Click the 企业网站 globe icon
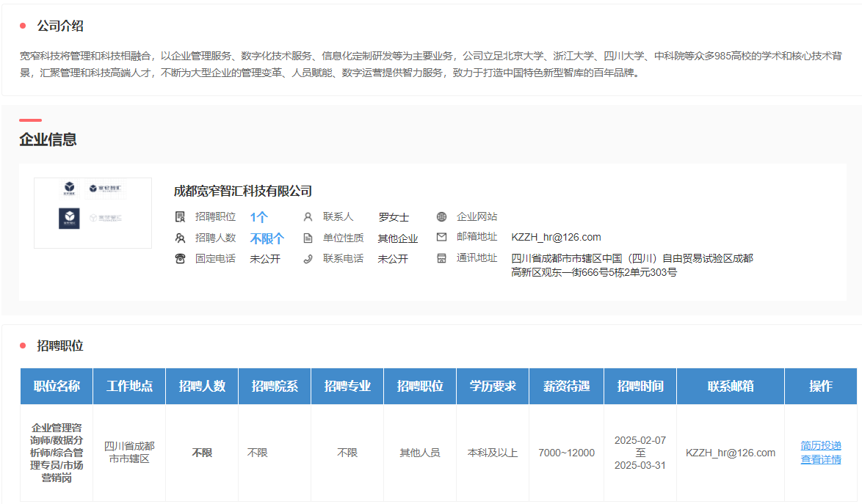The image size is (862, 504). 441,216
